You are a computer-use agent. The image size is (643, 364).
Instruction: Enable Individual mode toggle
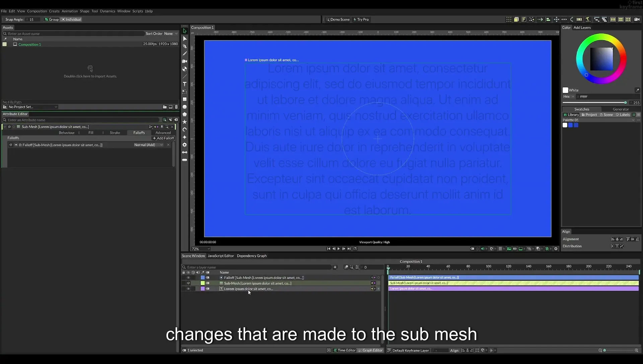pos(71,19)
